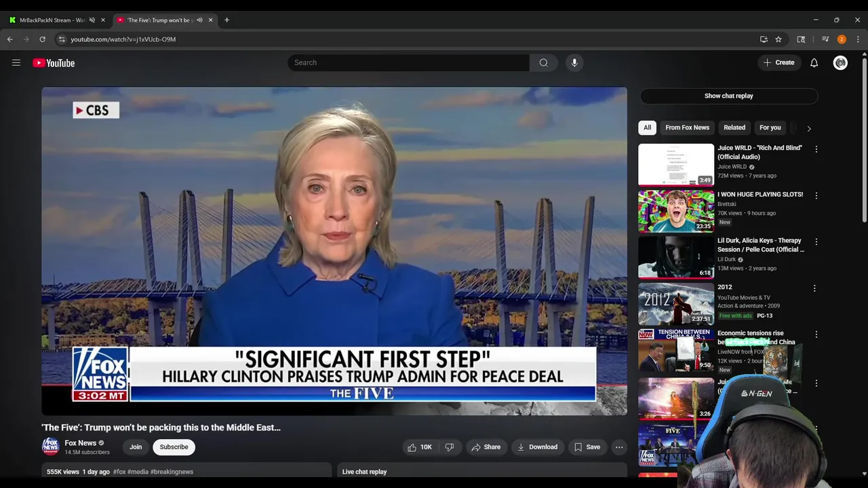
Task: Start voice search with microphone icon
Action: 574,62
